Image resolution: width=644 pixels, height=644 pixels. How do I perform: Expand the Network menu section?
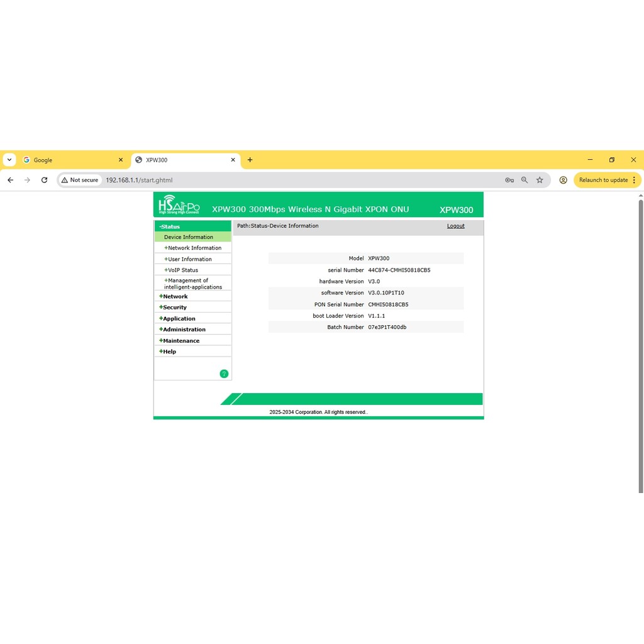tap(175, 296)
